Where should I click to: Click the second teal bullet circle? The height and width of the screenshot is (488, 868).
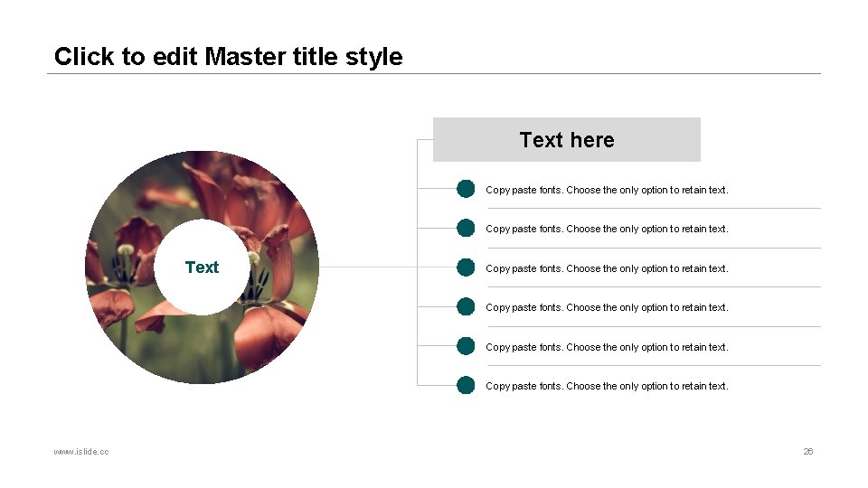click(x=466, y=228)
